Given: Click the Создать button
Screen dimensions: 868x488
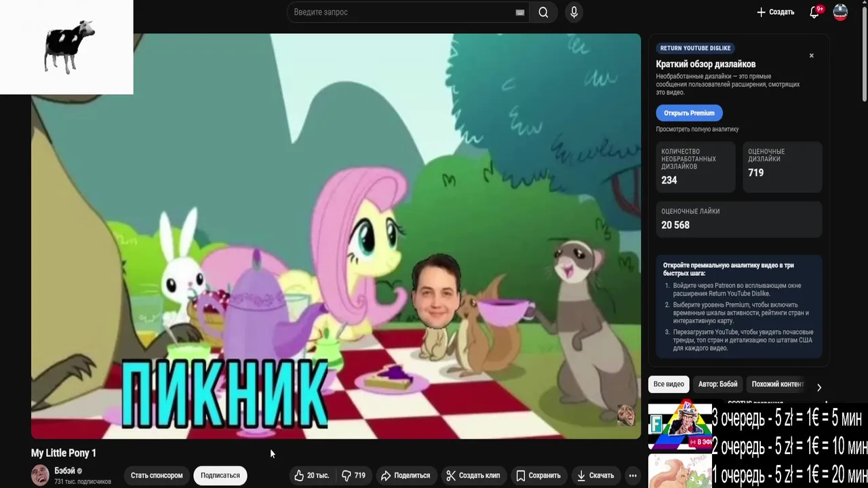Looking at the screenshot, I should pos(775,12).
